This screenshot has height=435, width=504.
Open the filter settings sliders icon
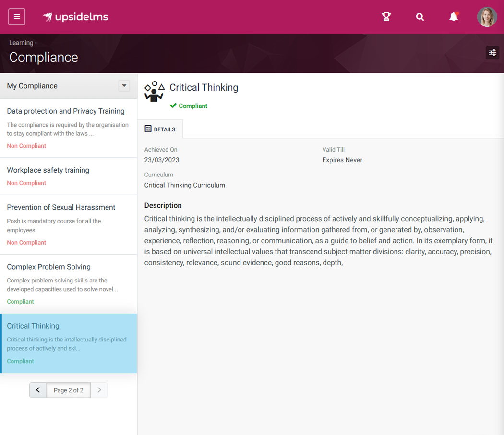[x=492, y=52]
